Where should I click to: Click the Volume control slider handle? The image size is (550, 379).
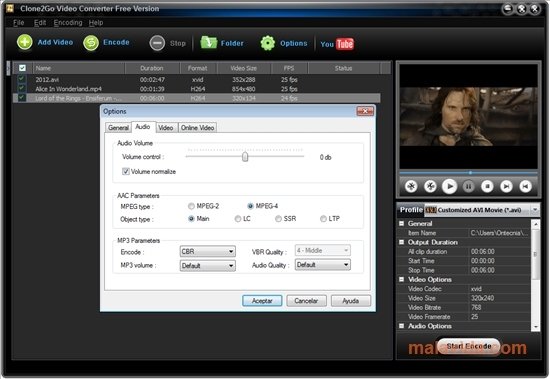click(x=245, y=157)
